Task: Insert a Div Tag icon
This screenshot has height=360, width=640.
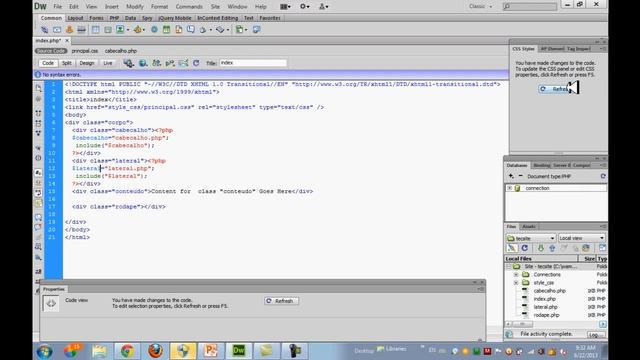Action: 108,30
